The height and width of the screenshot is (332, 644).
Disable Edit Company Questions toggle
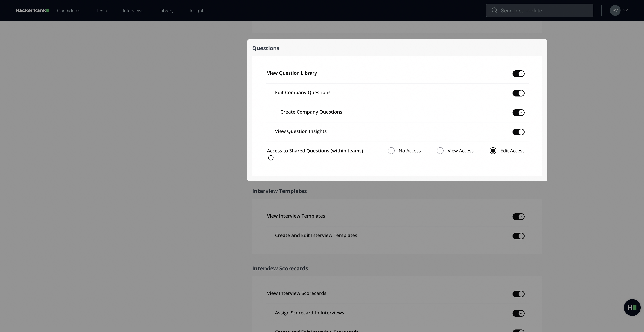click(x=518, y=93)
